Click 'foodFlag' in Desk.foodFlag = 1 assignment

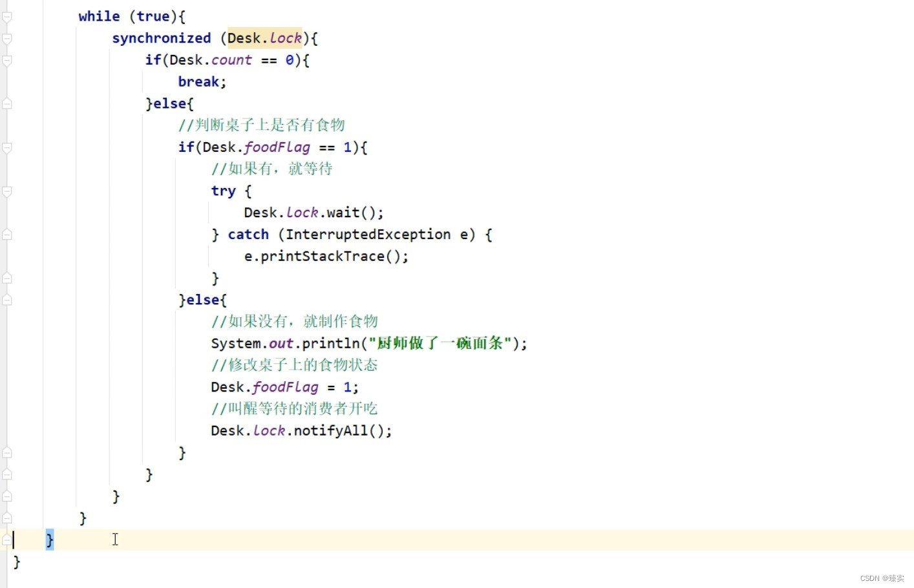286,387
